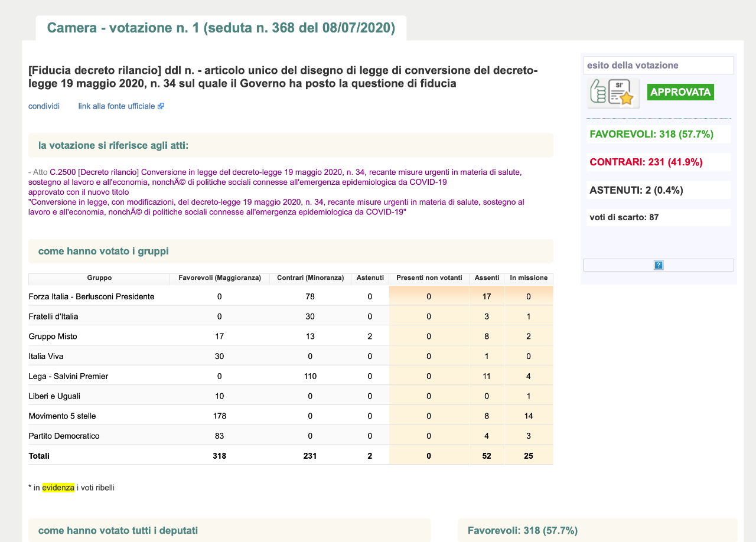
Task: Click the 'Assenti' column header
Action: 487,277
